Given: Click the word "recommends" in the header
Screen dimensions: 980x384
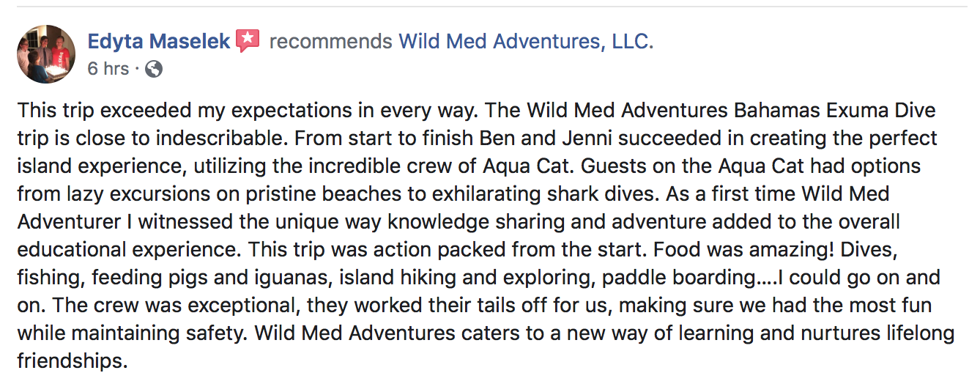Looking at the screenshot, I should pyautogui.click(x=331, y=42).
